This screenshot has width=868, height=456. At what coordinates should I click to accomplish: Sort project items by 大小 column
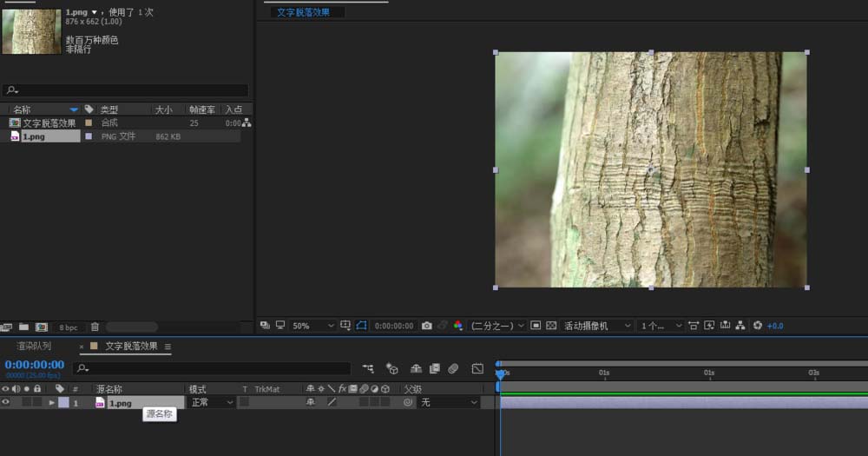(163, 109)
